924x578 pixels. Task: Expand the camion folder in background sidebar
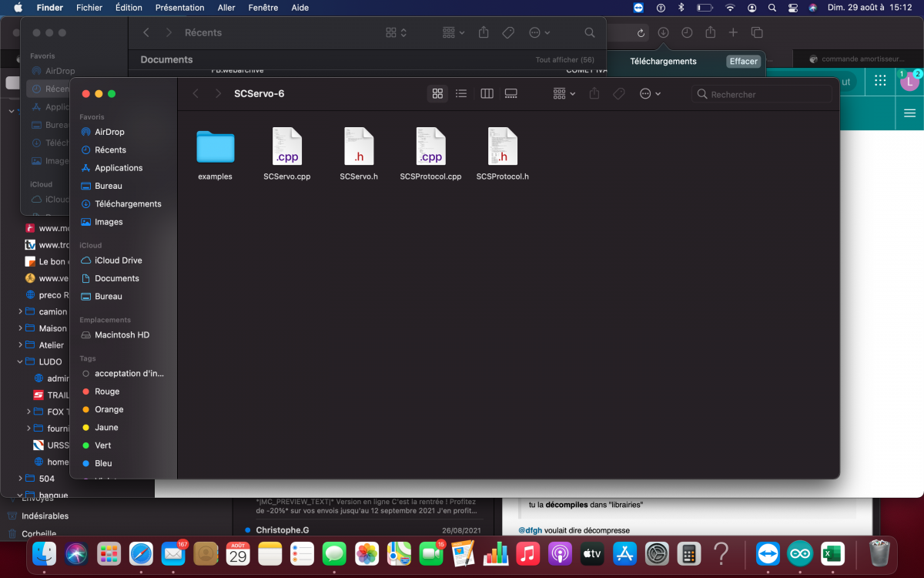pyautogui.click(x=20, y=312)
